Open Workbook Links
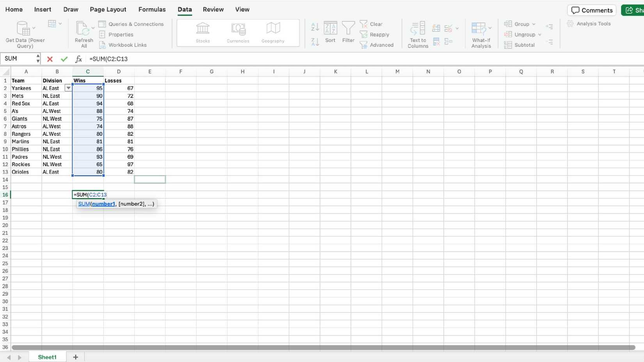644x362 pixels. coord(123,45)
